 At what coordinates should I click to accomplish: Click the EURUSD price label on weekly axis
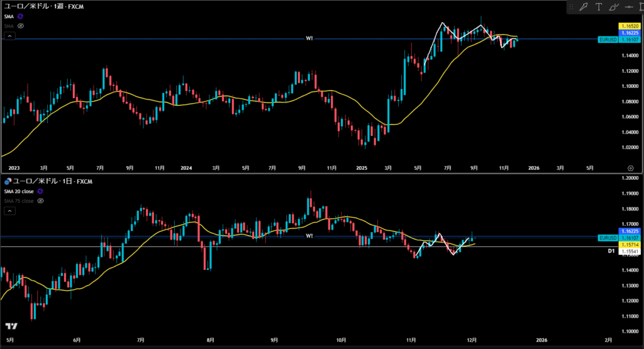pyautogui.click(x=608, y=39)
